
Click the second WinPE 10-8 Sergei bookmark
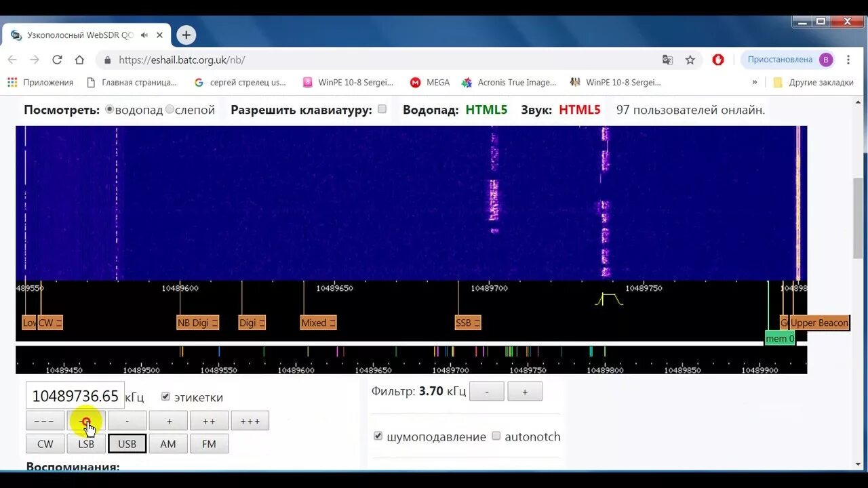615,82
